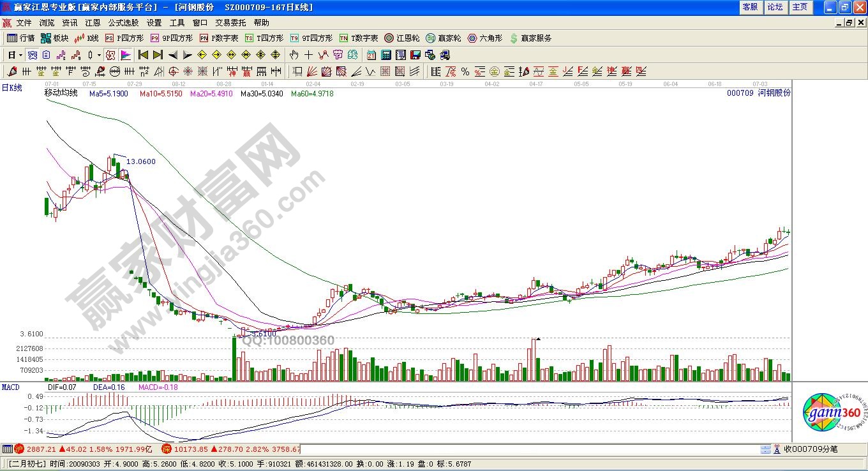Viewport: 868px width, 471px height.
Task: Click the 日K线 chart label
Action: [11, 88]
